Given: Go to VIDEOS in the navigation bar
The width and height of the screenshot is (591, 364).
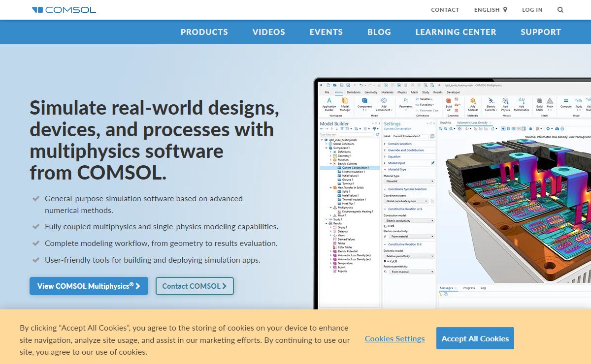Looking at the screenshot, I should [269, 32].
